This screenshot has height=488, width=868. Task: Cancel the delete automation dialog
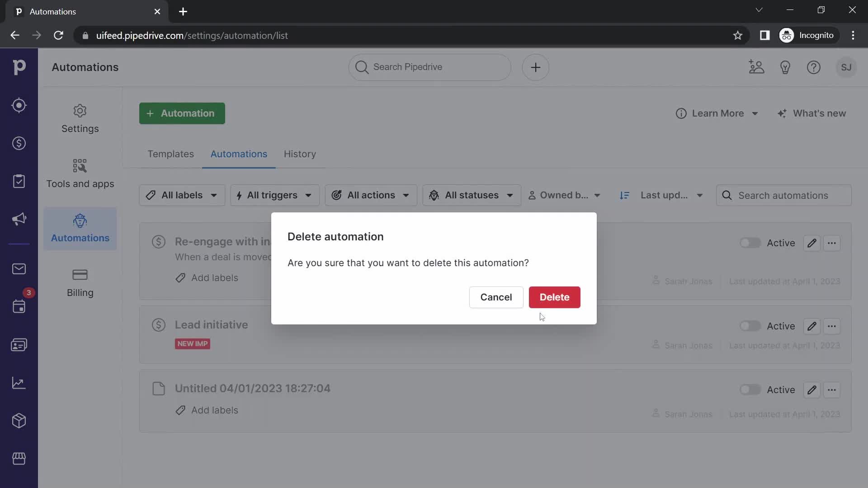[496, 297]
